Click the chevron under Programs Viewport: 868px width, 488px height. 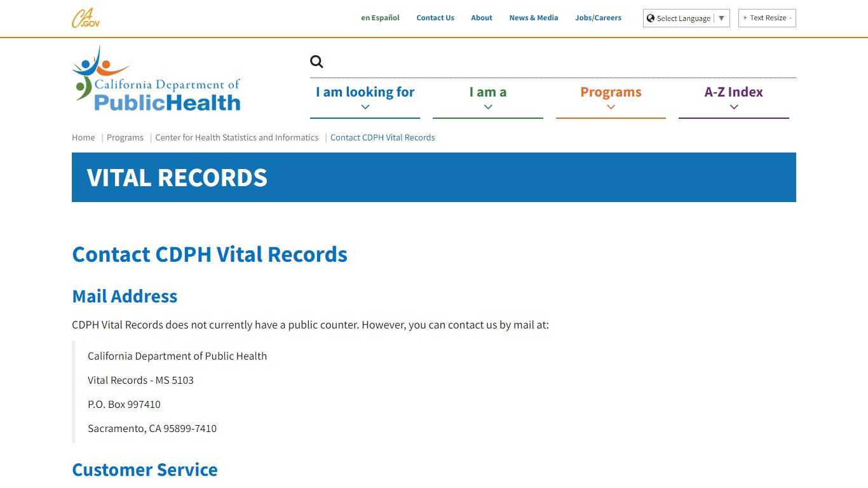(x=611, y=105)
